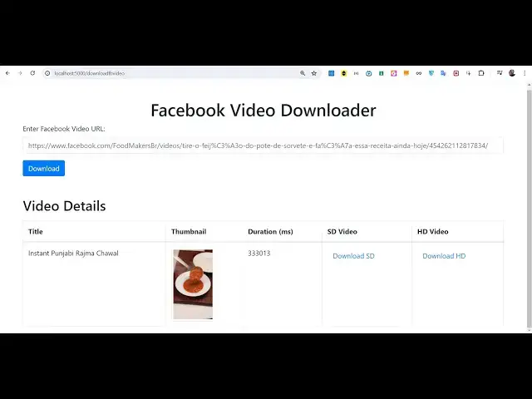Click the localhost address bar URL

click(90, 73)
